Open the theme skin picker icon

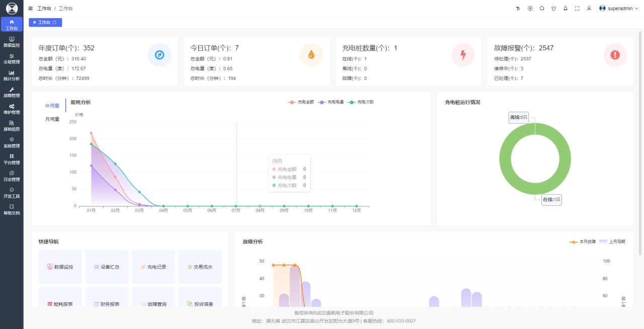tap(554, 9)
